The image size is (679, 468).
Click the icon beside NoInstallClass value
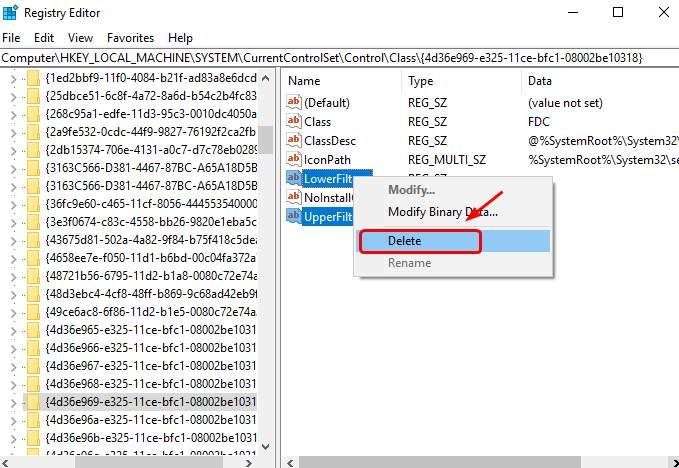(294, 197)
